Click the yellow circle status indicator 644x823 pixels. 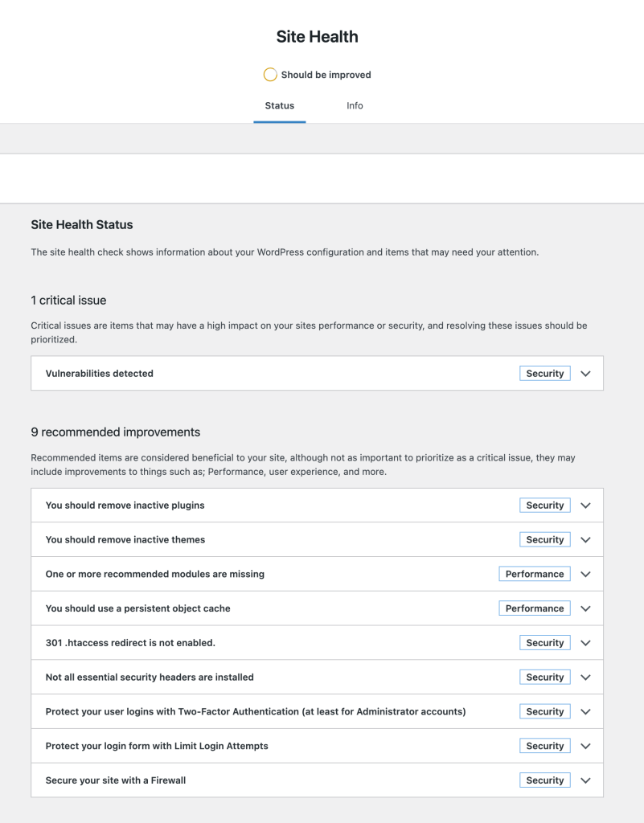coord(270,75)
